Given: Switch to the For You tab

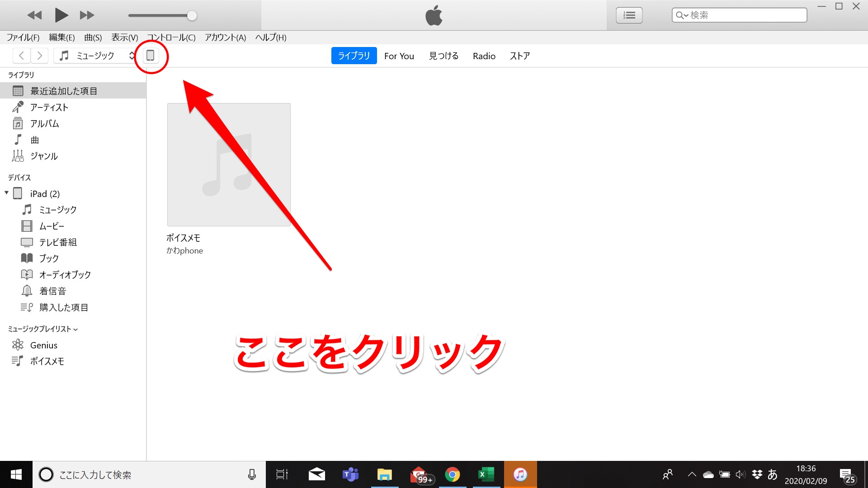Looking at the screenshot, I should pos(399,56).
